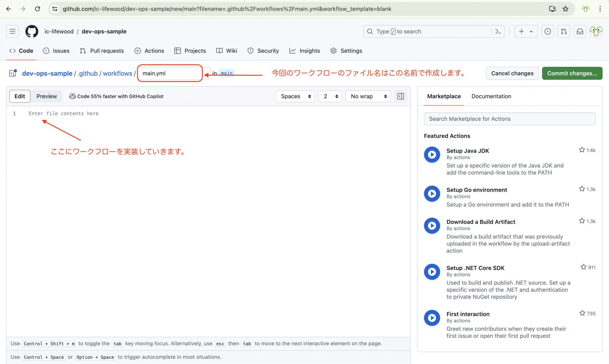Open the No wrap line mode dropdown

pos(369,96)
